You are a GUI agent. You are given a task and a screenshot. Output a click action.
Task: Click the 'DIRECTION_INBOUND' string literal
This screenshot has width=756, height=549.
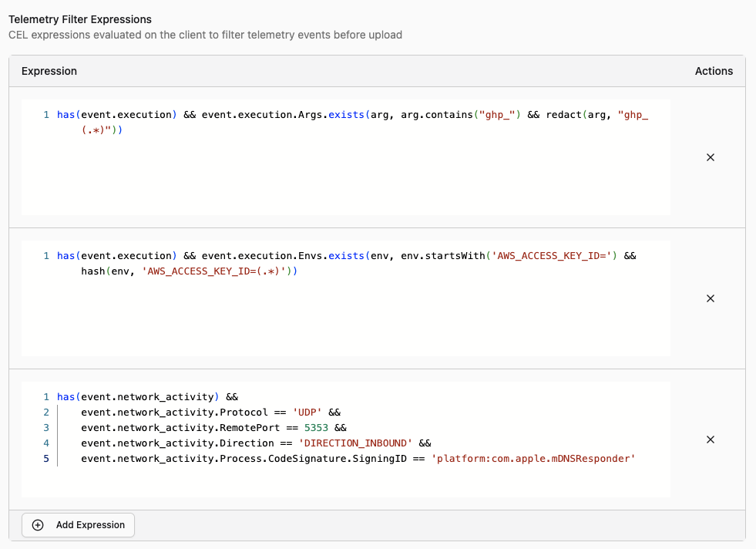(x=357, y=443)
